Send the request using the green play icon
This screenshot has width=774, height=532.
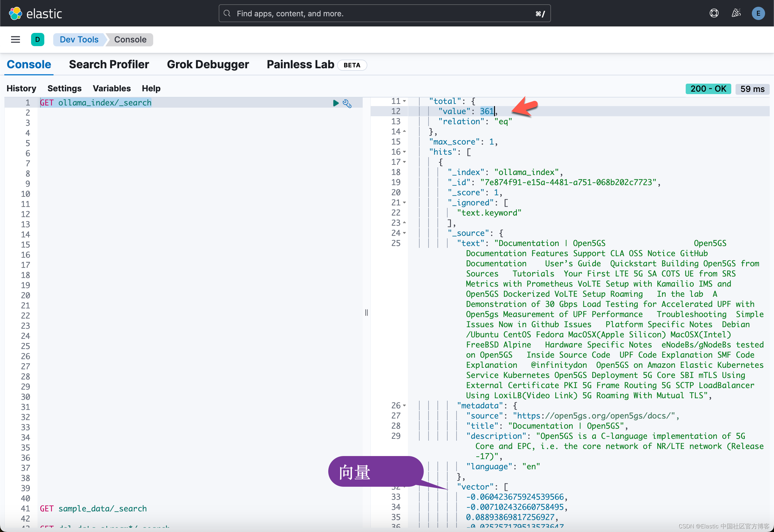[x=336, y=103]
